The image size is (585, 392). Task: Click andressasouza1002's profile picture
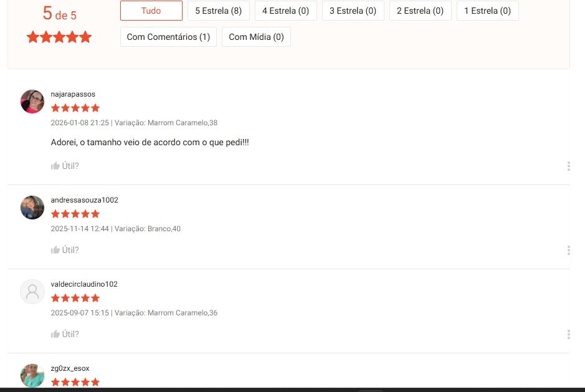(x=32, y=208)
